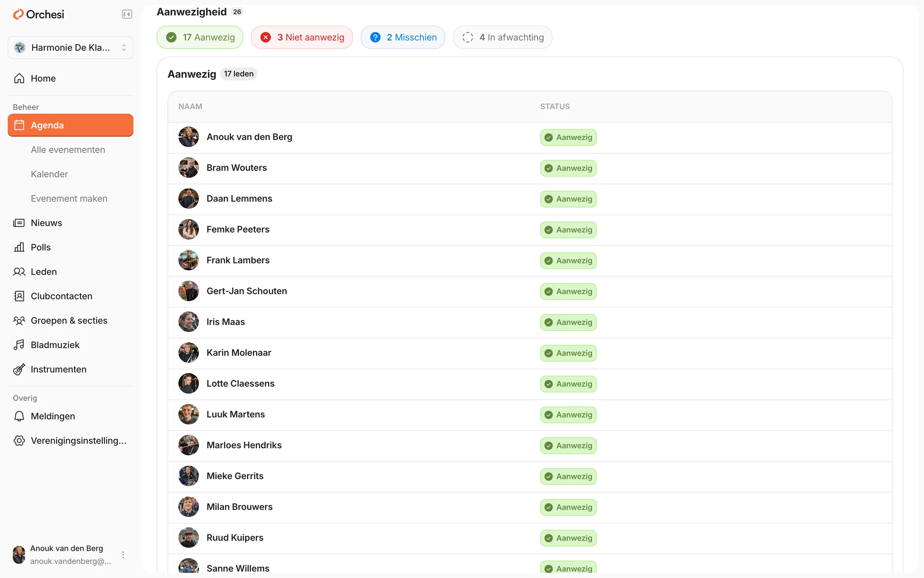The height and width of the screenshot is (578, 924).
Task: Select Evenement maken
Action: (x=69, y=198)
